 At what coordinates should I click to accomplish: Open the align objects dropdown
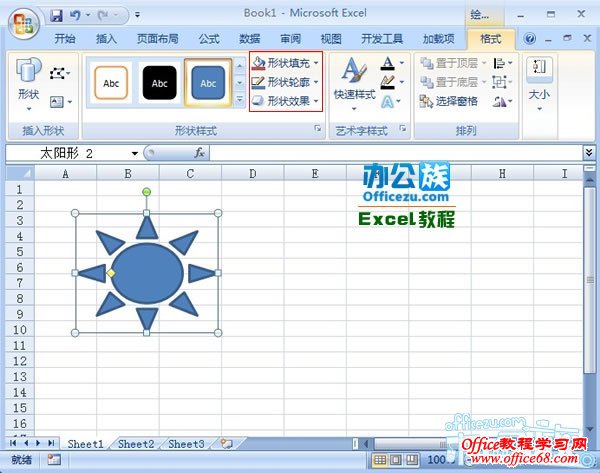[x=502, y=63]
